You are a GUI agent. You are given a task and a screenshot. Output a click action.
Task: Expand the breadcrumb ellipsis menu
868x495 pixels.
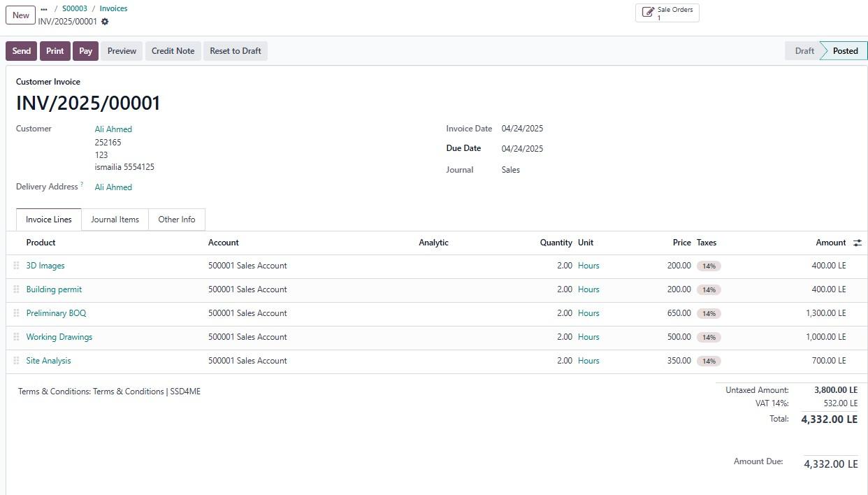[x=44, y=9]
